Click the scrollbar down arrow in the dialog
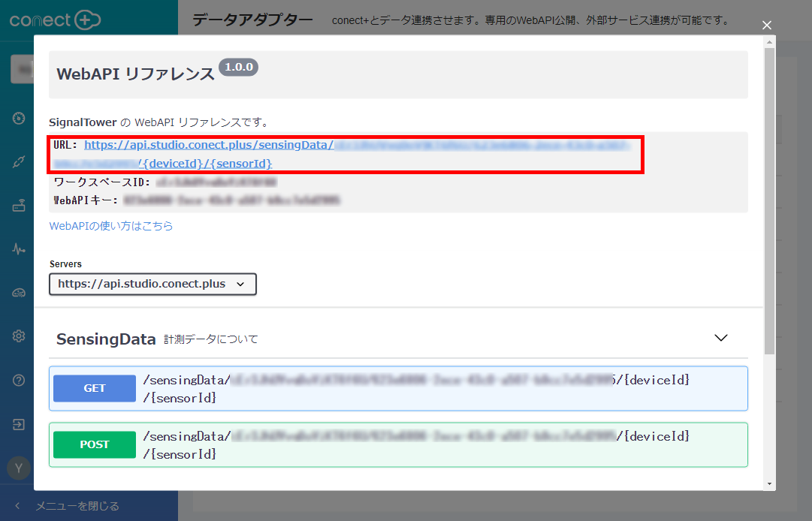 coord(769,484)
